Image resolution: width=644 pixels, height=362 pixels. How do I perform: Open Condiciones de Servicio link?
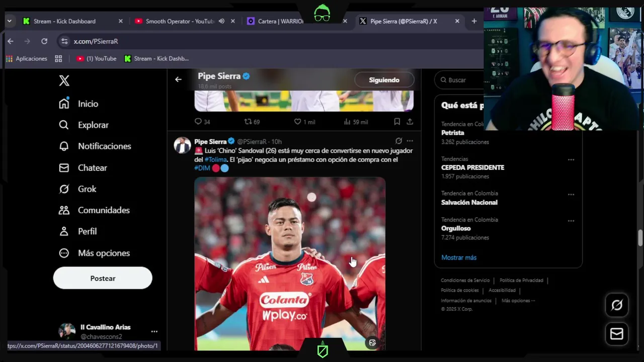click(x=465, y=281)
